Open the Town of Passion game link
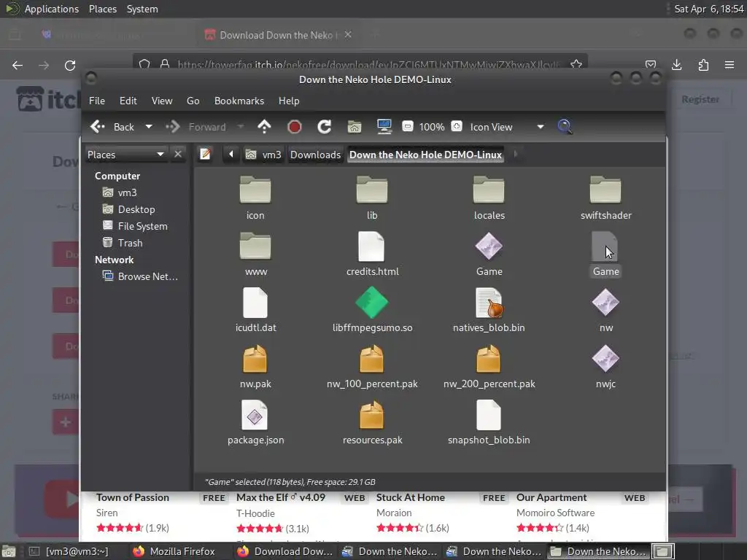 click(133, 497)
